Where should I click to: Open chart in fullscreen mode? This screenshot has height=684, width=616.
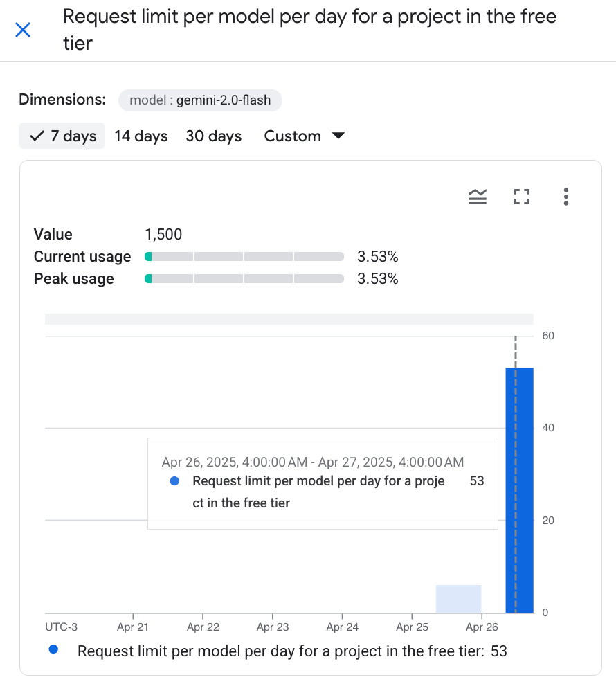coord(522,197)
